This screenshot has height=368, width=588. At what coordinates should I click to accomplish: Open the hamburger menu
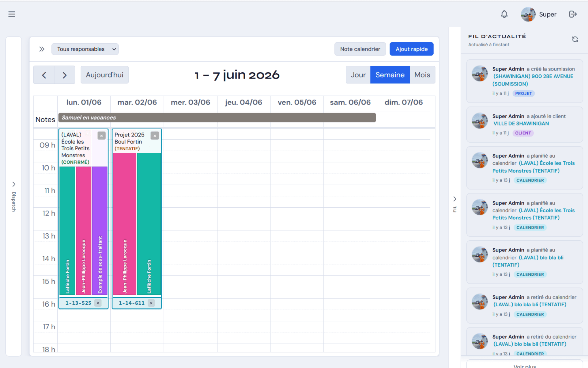coord(12,14)
